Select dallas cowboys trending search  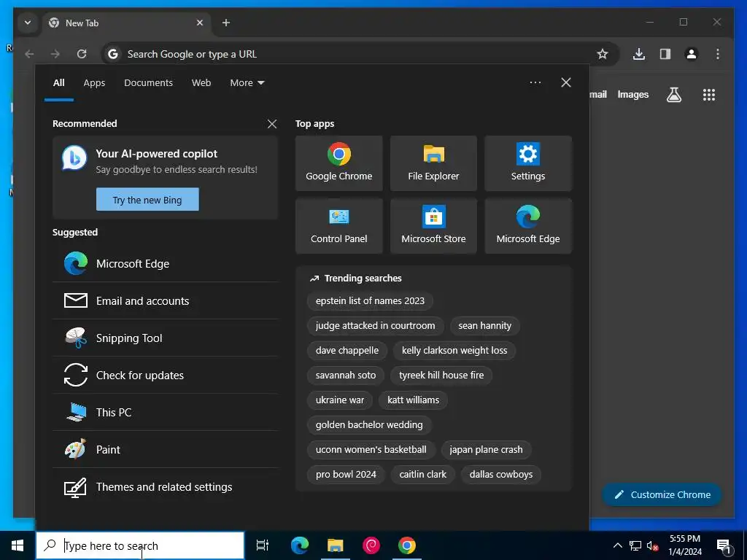(500, 474)
